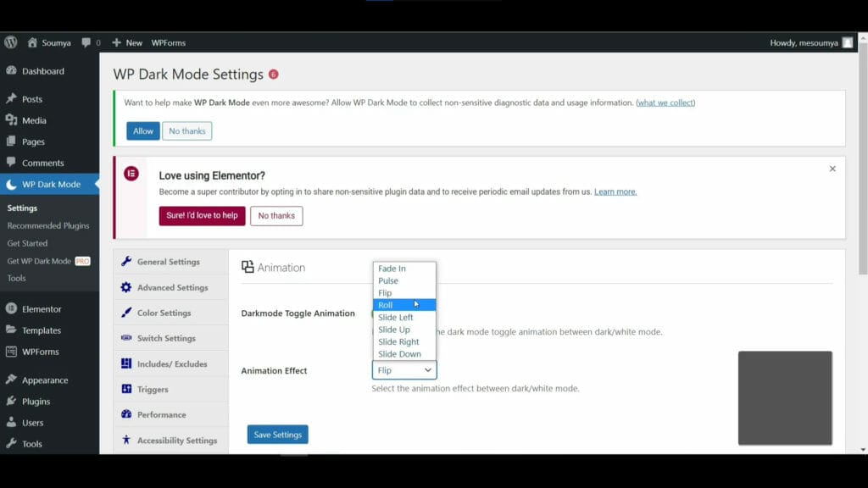This screenshot has width=868, height=488.
Task: Click the Elementor logo in the notice
Action: pyautogui.click(x=131, y=174)
